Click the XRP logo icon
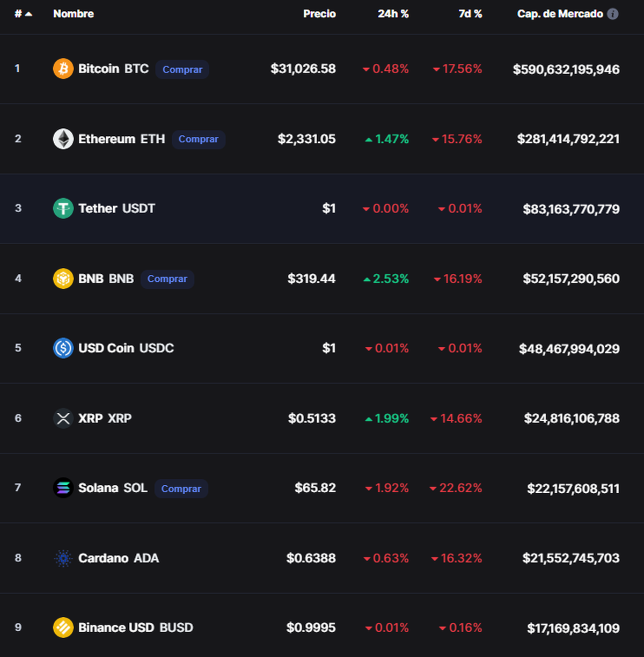Screen dimensions: 644x657 click(63, 418)
